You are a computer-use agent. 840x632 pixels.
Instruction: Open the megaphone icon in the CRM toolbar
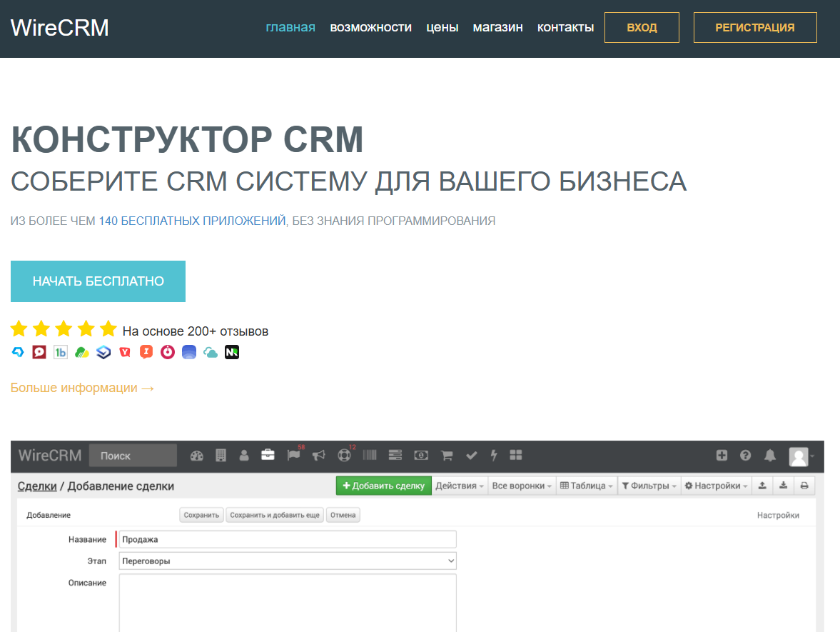[319, 455]
